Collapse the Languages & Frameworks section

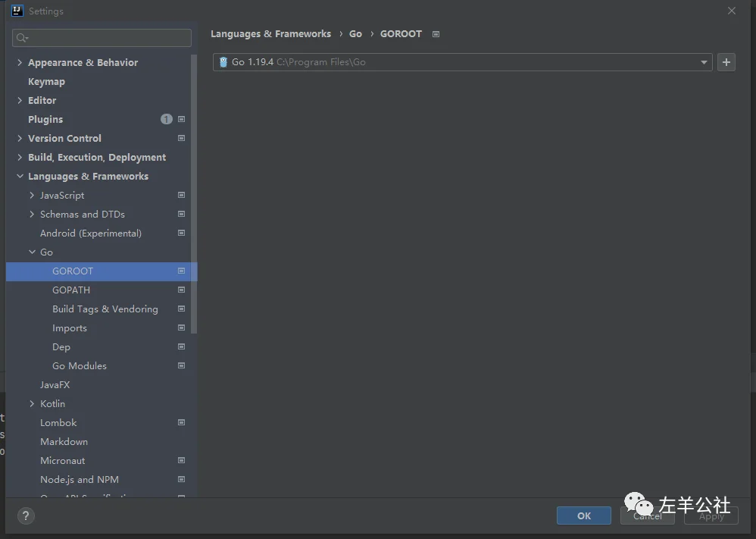coord(20,176)
